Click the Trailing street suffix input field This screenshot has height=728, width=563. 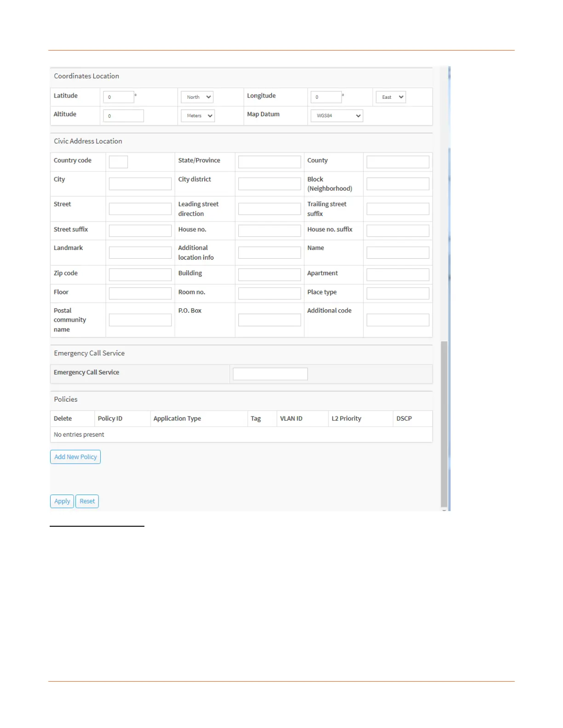398,209
